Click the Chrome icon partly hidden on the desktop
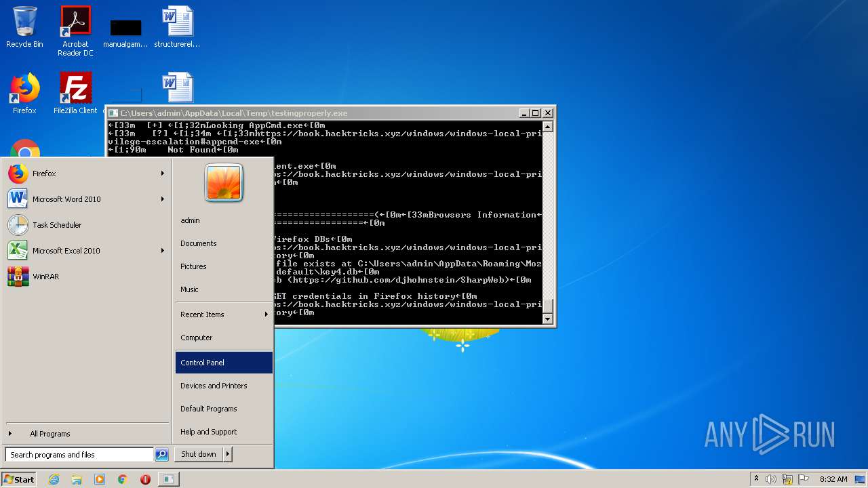868x488 pixels. 25,148
